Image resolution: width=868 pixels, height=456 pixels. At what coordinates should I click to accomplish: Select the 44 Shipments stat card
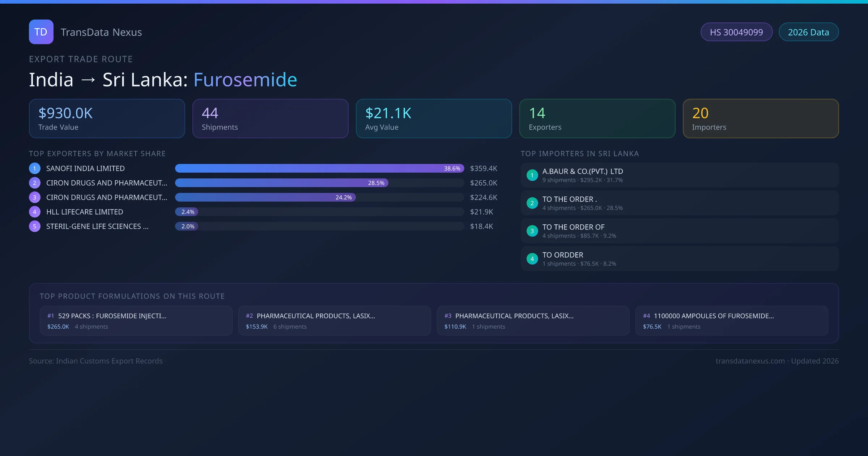click(x=270, y=118)
